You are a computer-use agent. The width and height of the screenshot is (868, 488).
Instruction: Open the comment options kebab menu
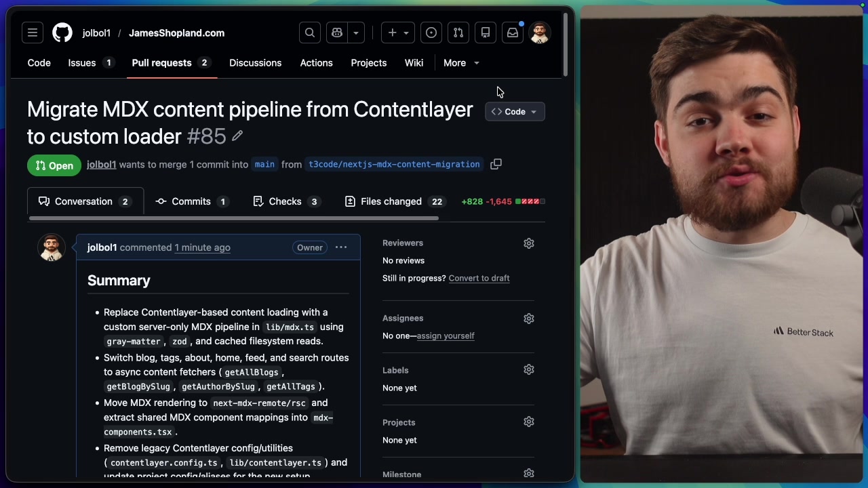point(340,247)
